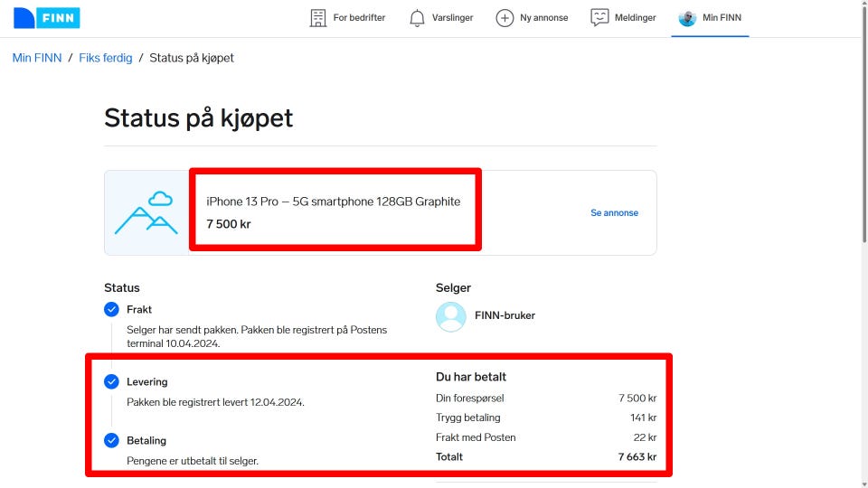This screenshot has height=488, width=868.
Task: Open the Se annonse link
Action: pos(614,213)
